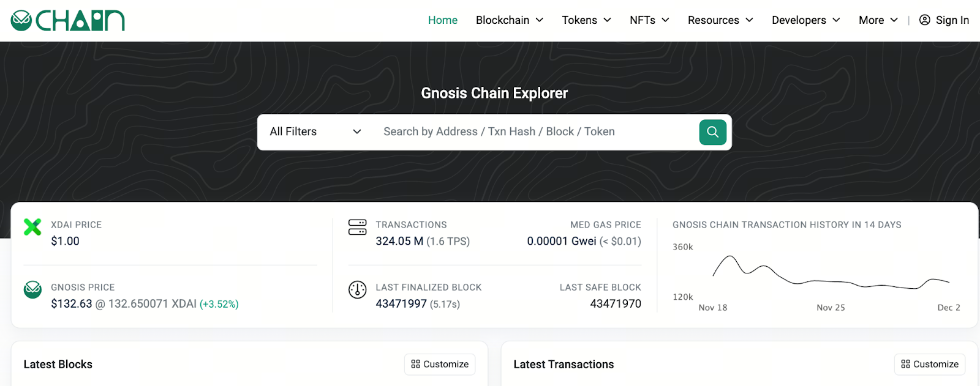The image size is (980, 386).
Task: Expand the Blockchain menu
Action: tap(509, 20)
